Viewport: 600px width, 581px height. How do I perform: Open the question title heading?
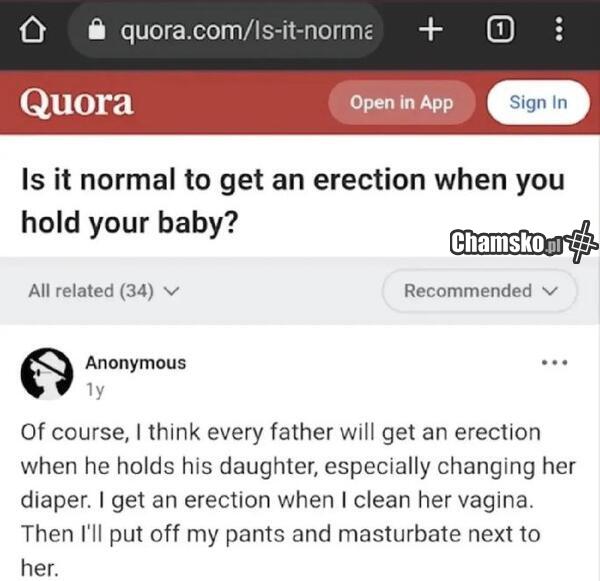click(x=292, y=200)
